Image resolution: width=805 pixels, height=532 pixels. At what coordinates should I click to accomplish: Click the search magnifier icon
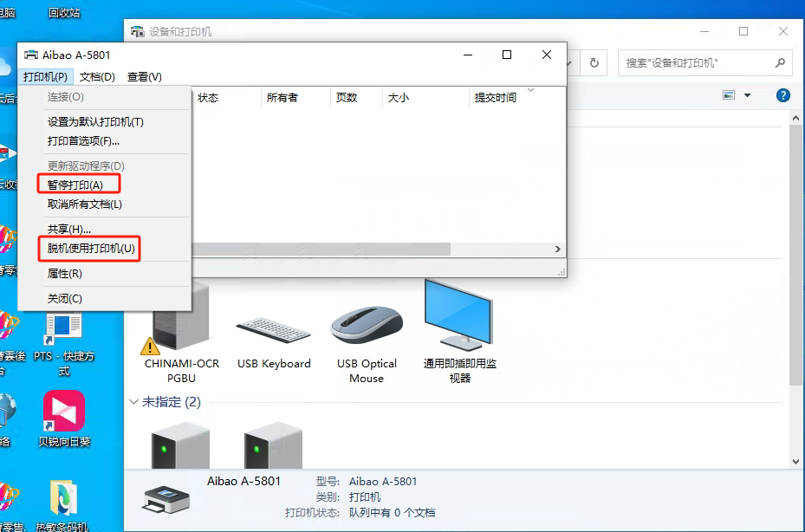pos(780,63)
